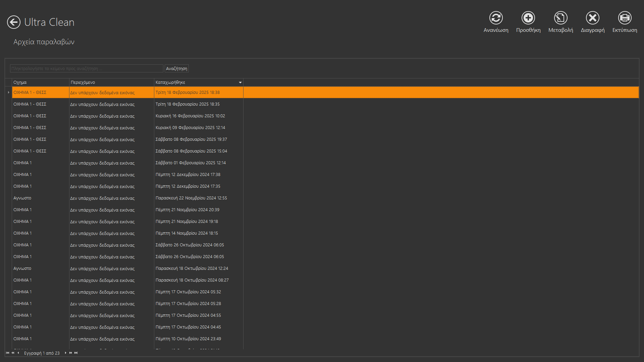
Task: Click the Ανανέωση refresh icon
Action: pyautogui.click(x=496, y=18)
